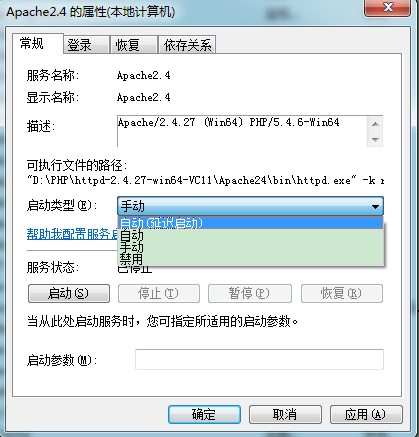Click the 启动(S) button
Image resolution: width=419 pixels, height=437 pixels.
pyautogui.click(x=69, y=293)
